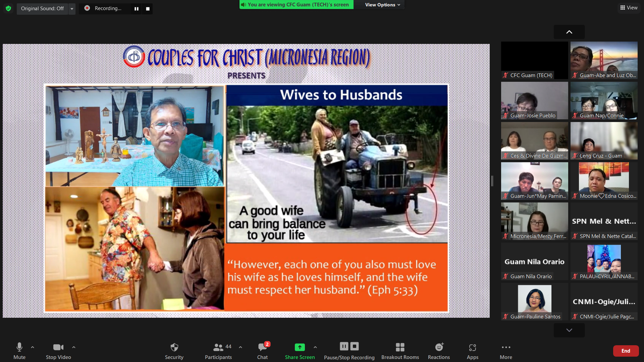
Task: Expand the caret next to Participants
Action: click(240, 347)
